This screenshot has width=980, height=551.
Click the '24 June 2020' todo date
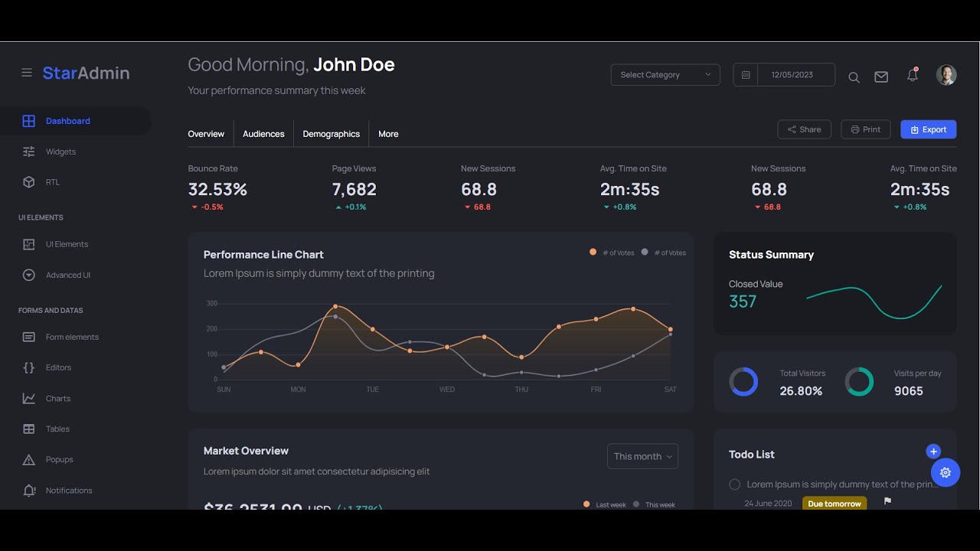[768, 504]
